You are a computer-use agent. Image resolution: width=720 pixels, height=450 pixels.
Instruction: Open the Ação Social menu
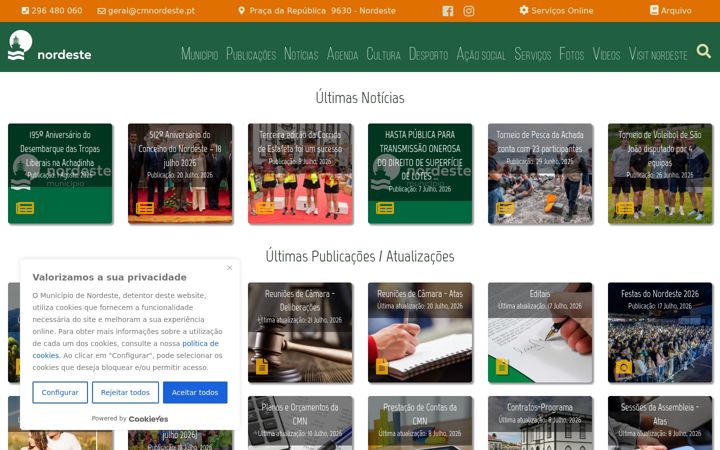pos(481,54)
